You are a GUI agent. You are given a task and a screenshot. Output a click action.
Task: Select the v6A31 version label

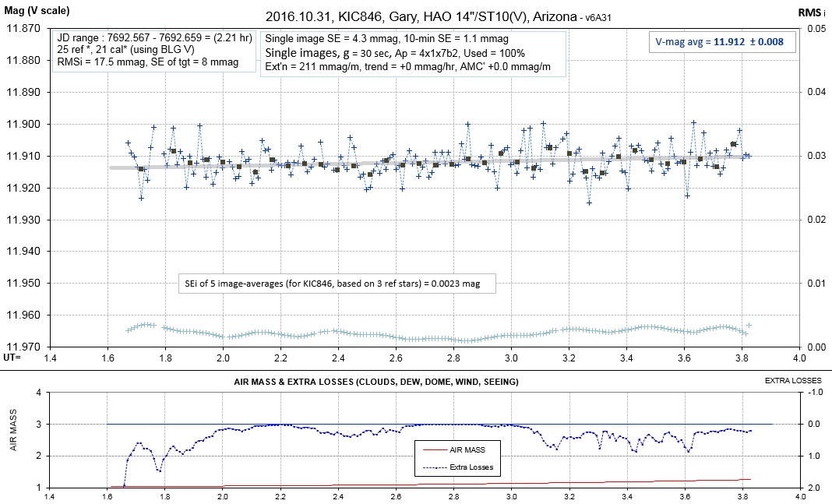point(598,18)
